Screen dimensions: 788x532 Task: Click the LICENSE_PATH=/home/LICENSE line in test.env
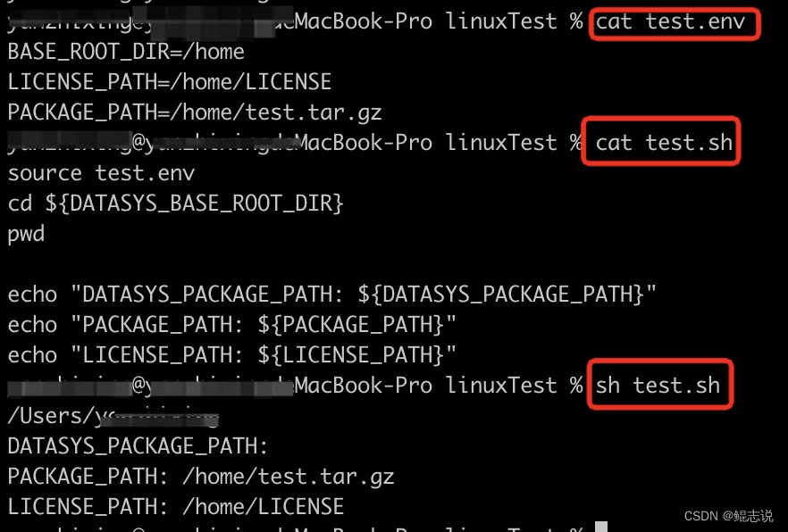click(x=170, y=82)
